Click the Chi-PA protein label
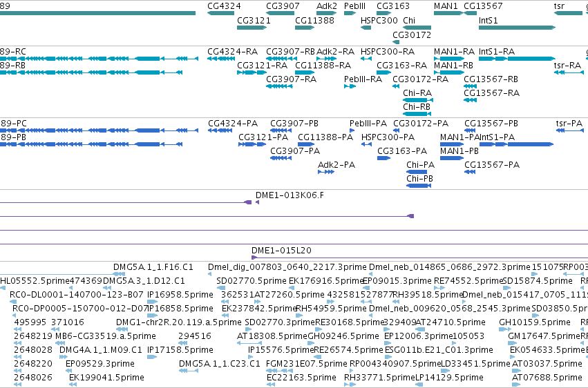The width and height of the screenshot is (588, 388). tap(420, 165)
